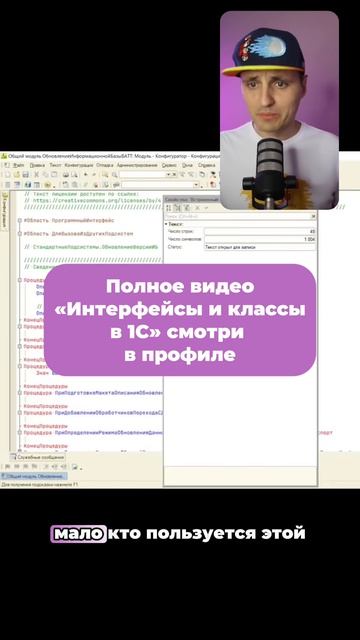
Task: Click the Redo arrow in toolbar
Action: [94, 175]
